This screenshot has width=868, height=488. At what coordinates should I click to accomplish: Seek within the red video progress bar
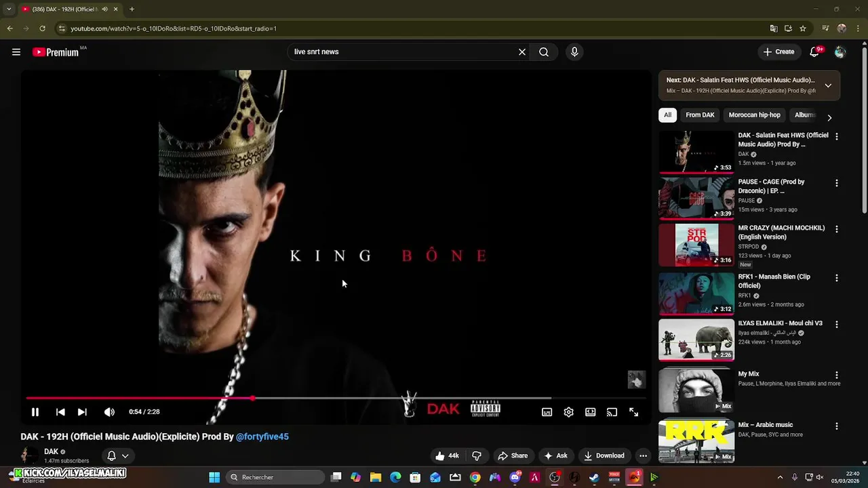(x=139, y=399)
